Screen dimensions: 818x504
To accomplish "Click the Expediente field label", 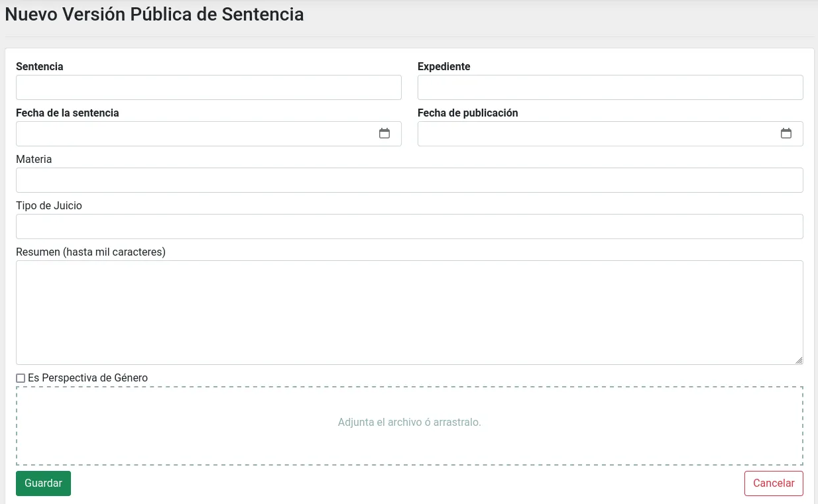I will 443,66.
